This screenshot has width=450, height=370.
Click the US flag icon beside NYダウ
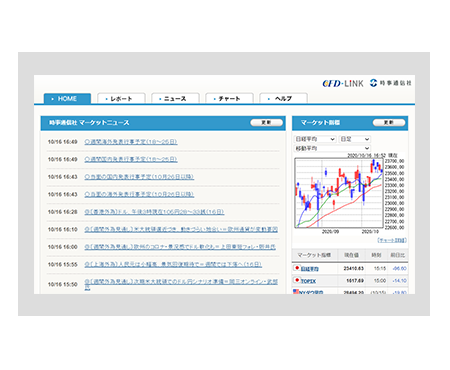(x=296, y=292)
